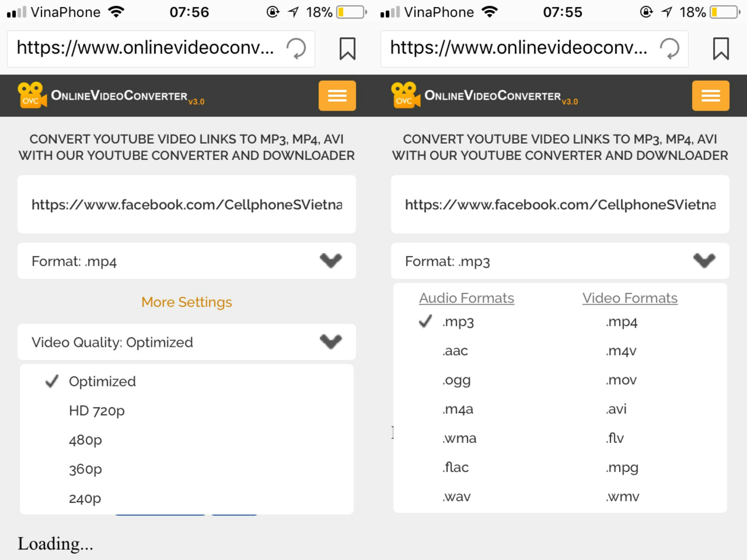
Task: Choose .ogg audio format
Action: click(x=457, y=380)
